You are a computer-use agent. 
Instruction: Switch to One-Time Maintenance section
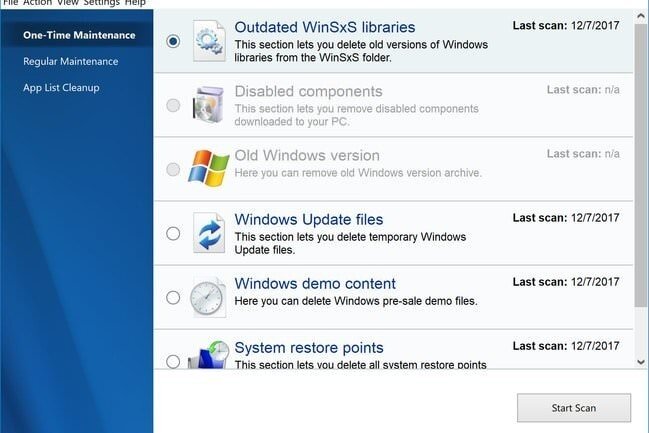click(x=79, y=35)
